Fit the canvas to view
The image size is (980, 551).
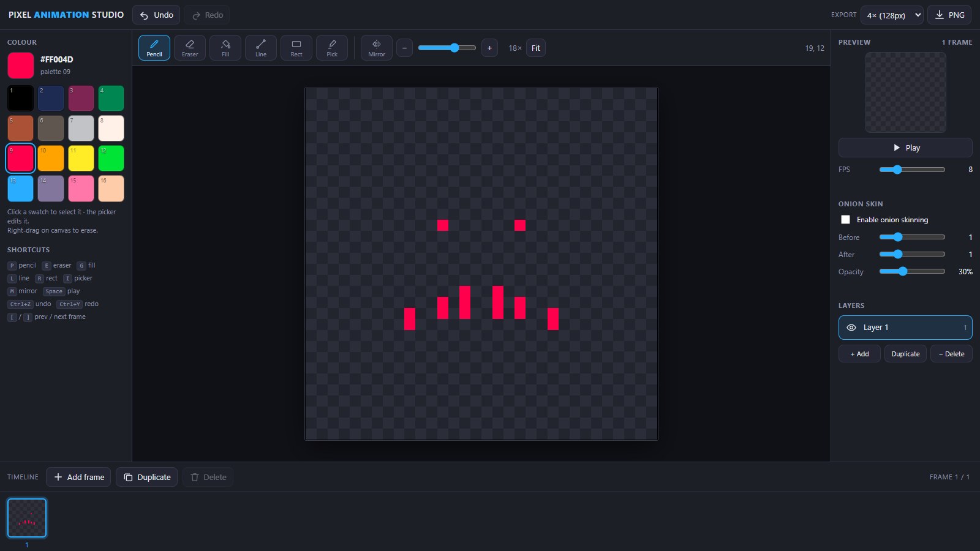coord(536,48)
